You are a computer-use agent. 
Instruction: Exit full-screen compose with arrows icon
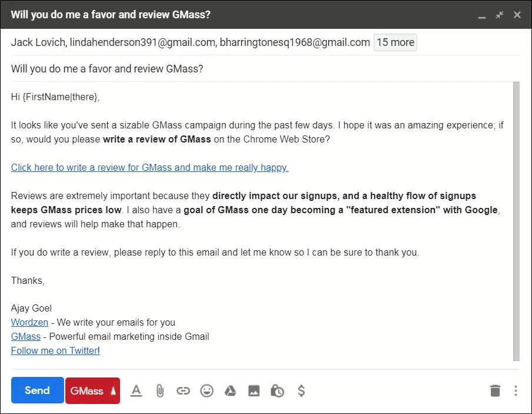[500, 15]
